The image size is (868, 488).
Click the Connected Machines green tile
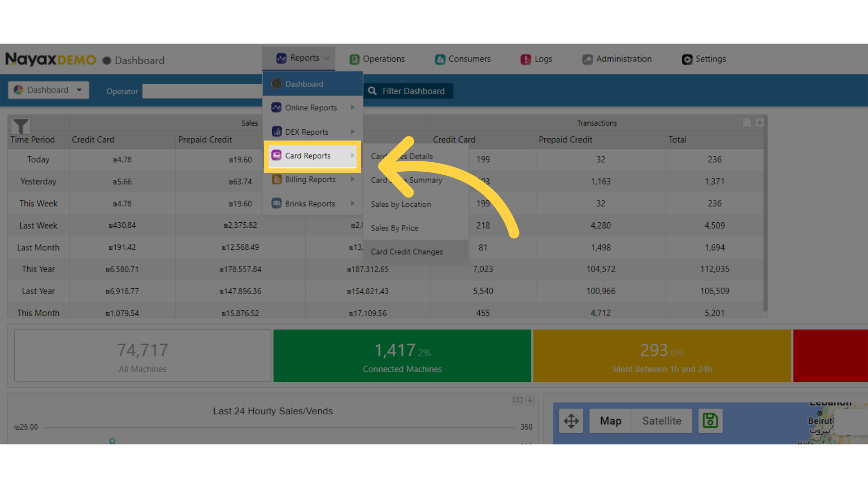tap(402, 356)
